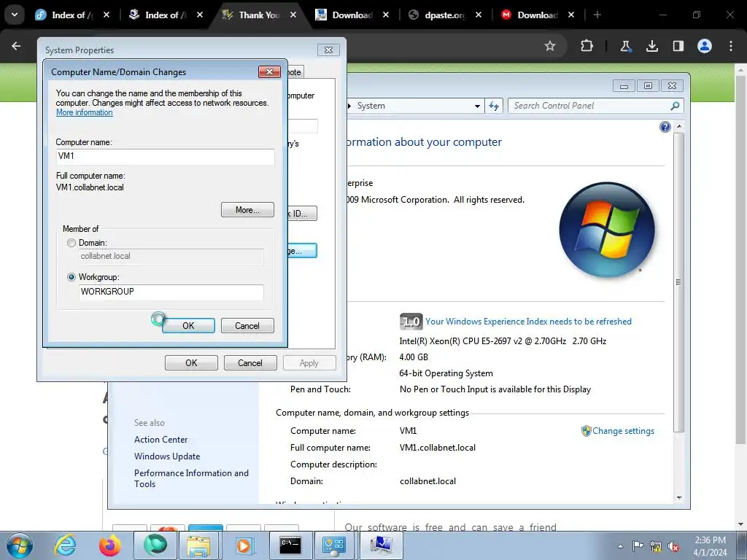The image size is (747, 560).
Task: Open the browser Extensions puzzle icon
Action: pos(587,46)
